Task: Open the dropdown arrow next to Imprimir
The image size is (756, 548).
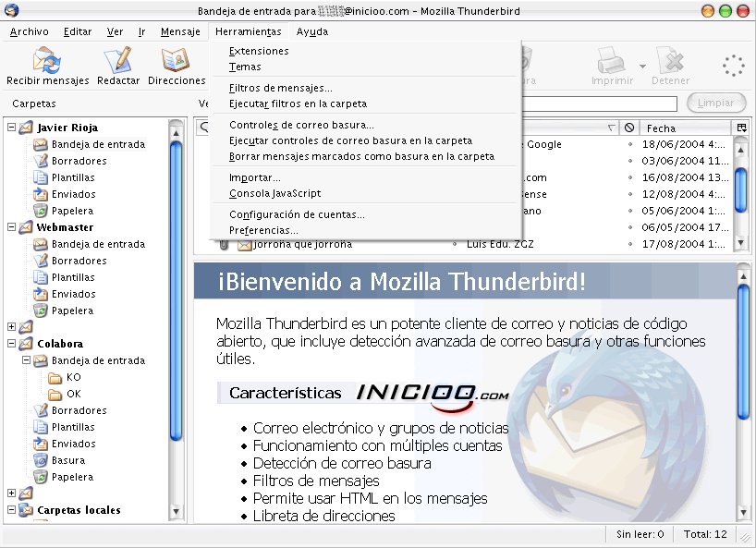Action: tap(642, 66)
